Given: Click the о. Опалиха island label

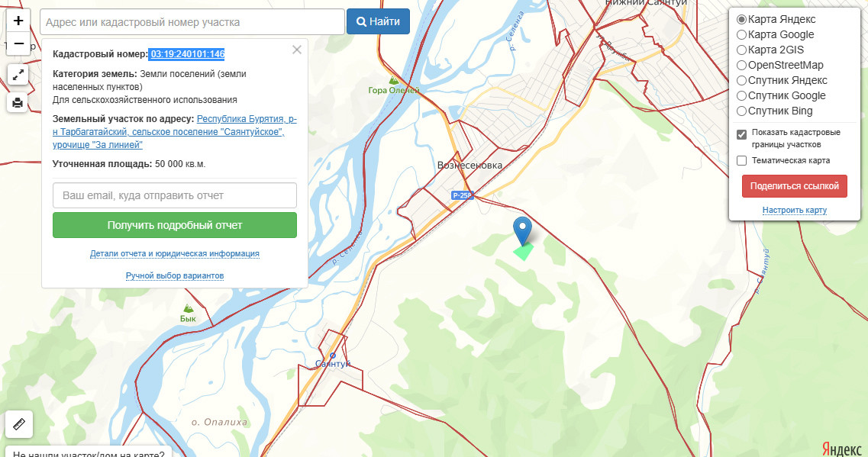Looking at the screenshot, I should [x=219, y=422].
